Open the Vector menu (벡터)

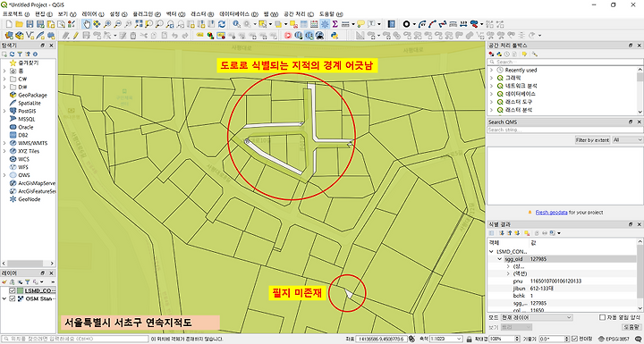175,14
